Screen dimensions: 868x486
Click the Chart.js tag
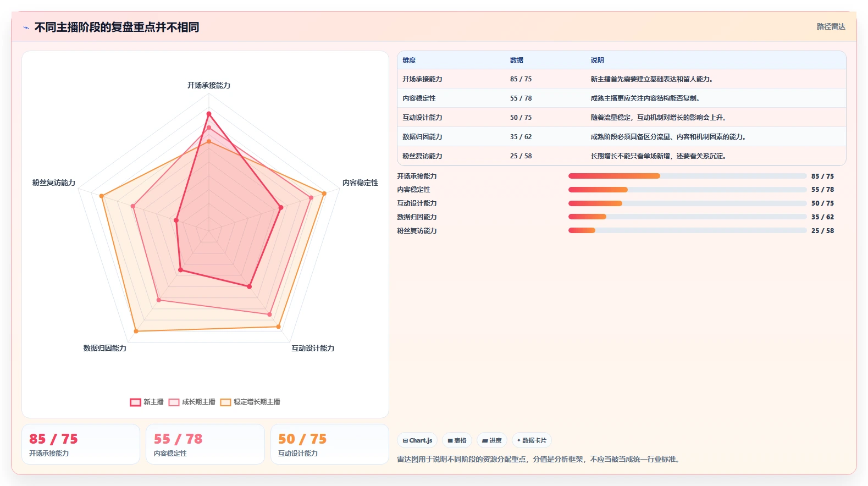pyautogui.click(x=417, y=440)
